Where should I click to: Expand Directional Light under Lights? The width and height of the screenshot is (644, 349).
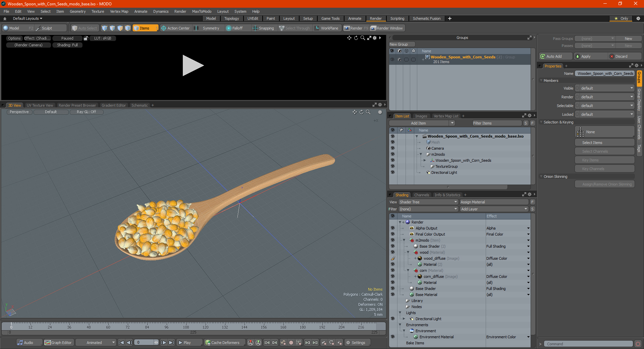404,319
